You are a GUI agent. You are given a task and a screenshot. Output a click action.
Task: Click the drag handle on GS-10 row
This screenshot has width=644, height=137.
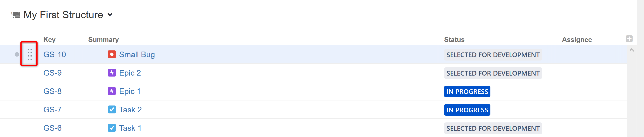pos(29,54)
